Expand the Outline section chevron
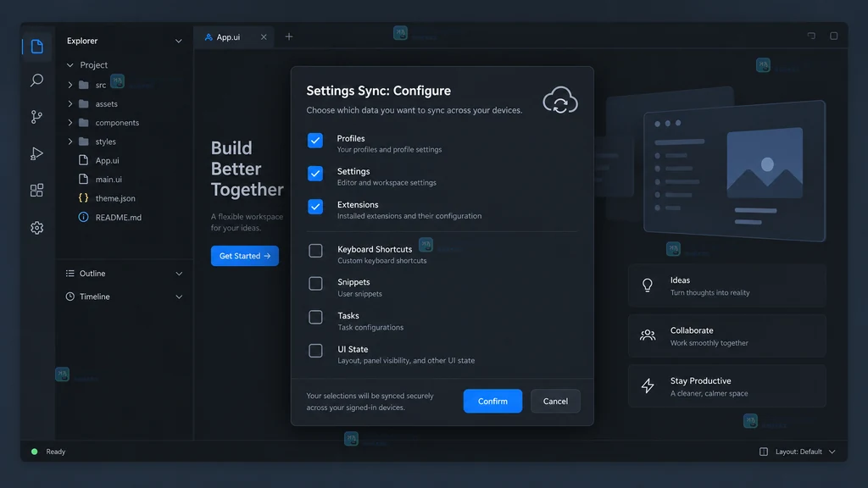868x488 pixels. [x=179, y=274]
